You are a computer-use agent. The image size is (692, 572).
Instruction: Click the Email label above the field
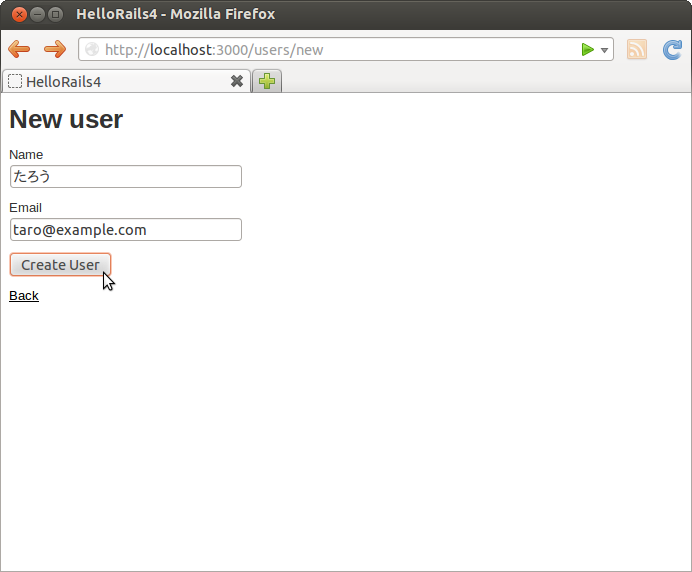pyautogui.click(x=26, y=208)
